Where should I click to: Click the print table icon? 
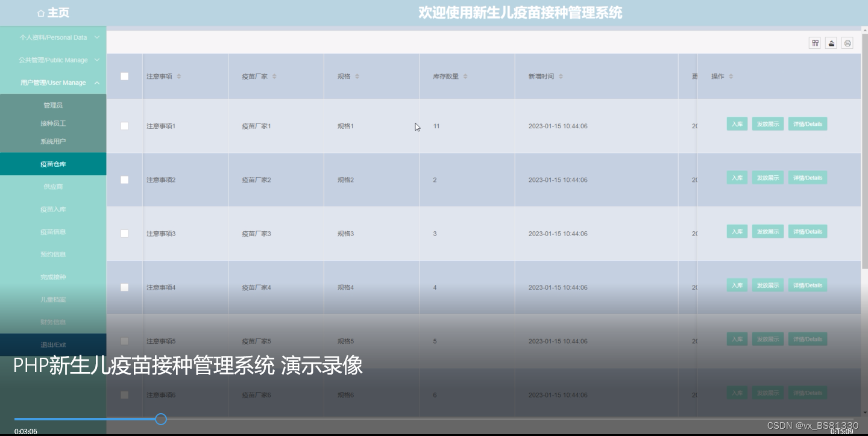[848, 43]
